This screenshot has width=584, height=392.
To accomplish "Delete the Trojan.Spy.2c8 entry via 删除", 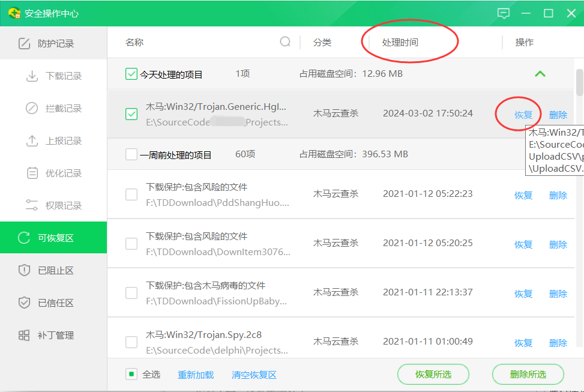I will coord(558,343).
